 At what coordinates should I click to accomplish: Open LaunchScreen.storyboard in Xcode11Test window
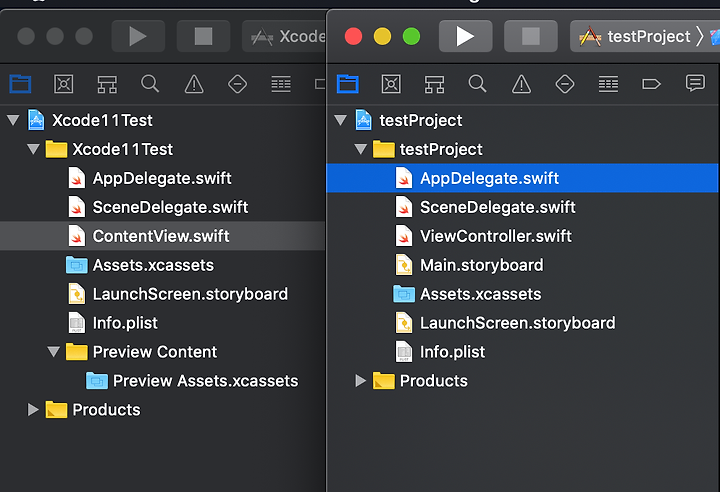point(163,294)
